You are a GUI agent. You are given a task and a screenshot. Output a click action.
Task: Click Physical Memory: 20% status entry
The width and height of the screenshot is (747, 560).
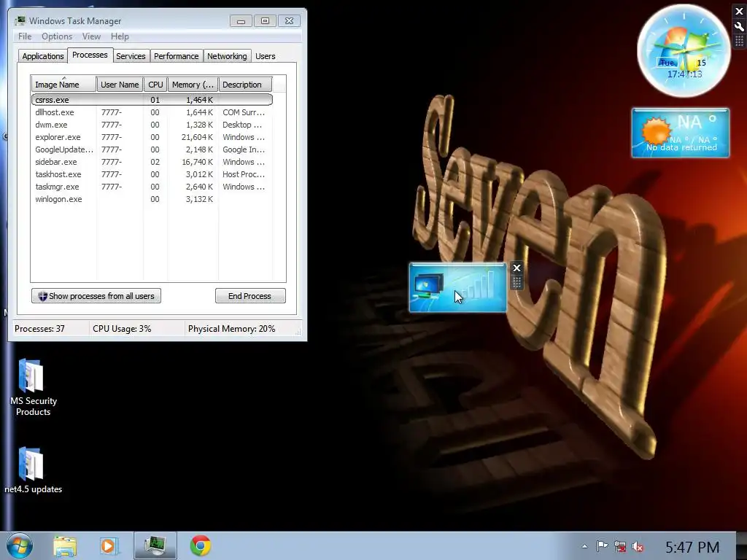point(231,329)
